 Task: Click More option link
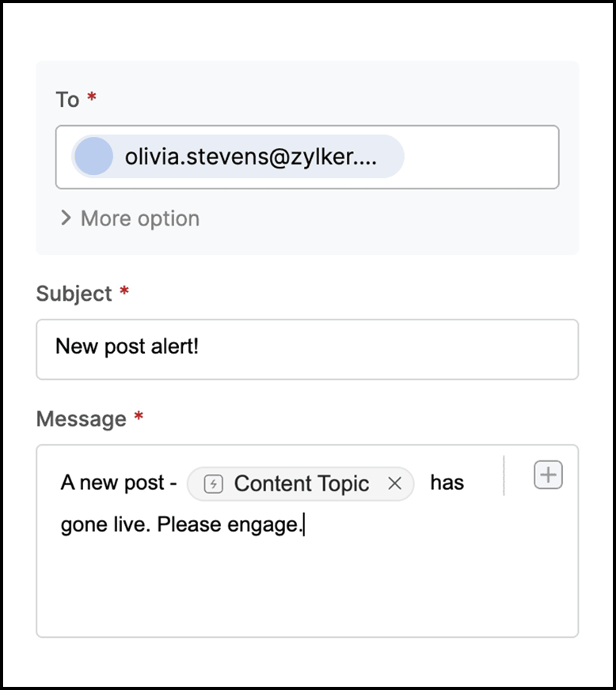139,218
